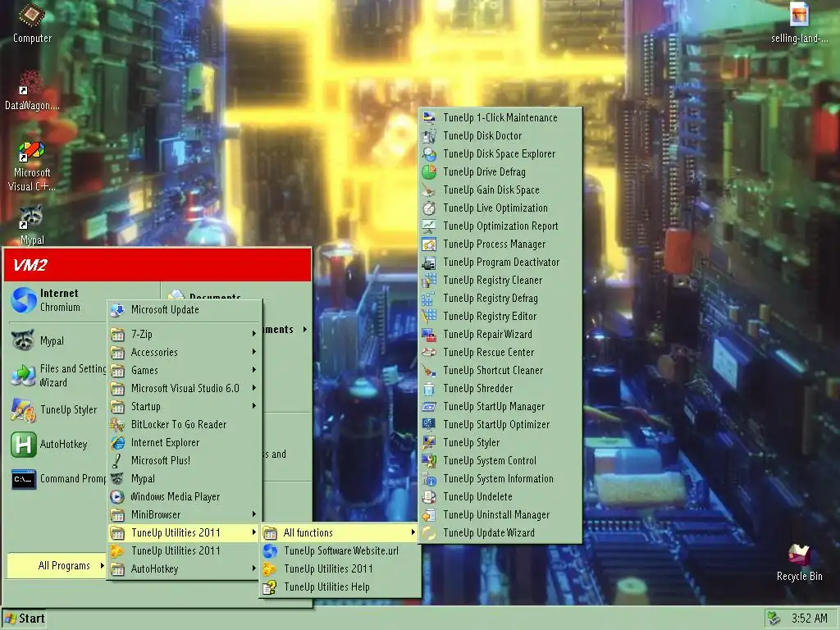Expand the All functions submenu

pos(340,533)
